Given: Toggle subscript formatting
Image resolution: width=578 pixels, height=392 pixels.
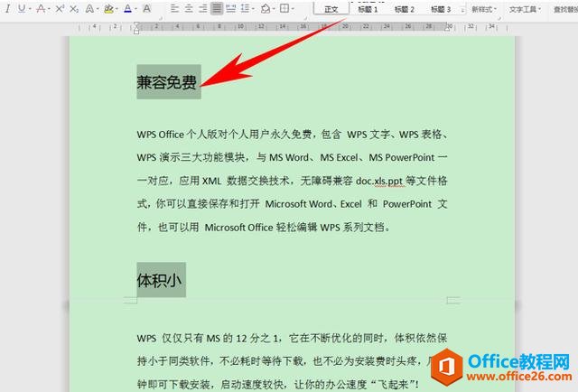Looking at the screenshot, I should [x=74, y=8].
